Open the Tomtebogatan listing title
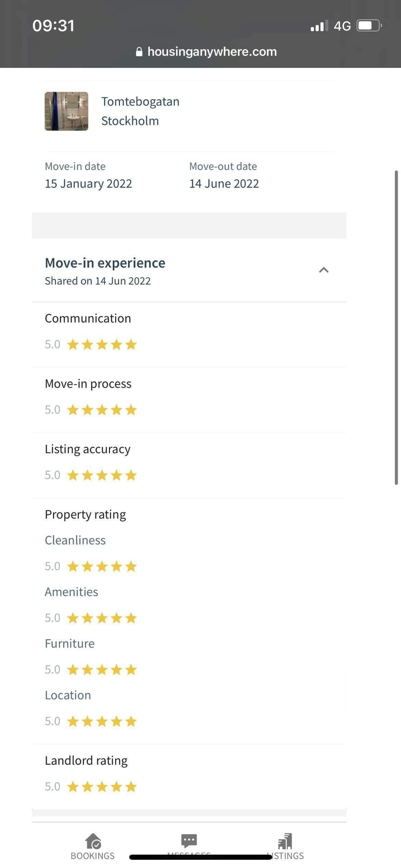 point(140,102)
